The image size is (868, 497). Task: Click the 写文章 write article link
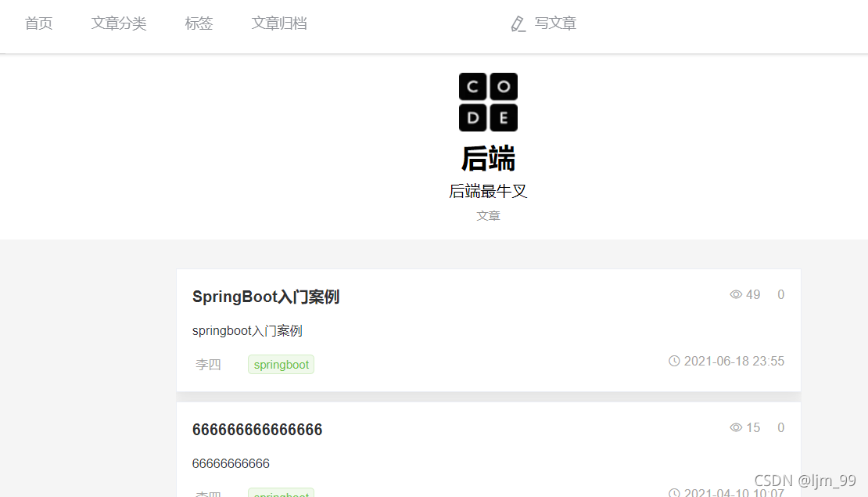[x=555, y=23]
